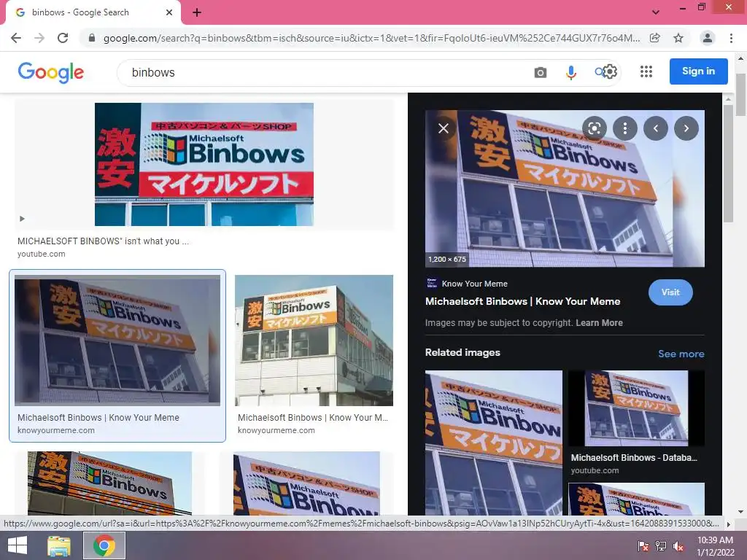Click the page scrollbar up arrow

click(x=740, y=58)
